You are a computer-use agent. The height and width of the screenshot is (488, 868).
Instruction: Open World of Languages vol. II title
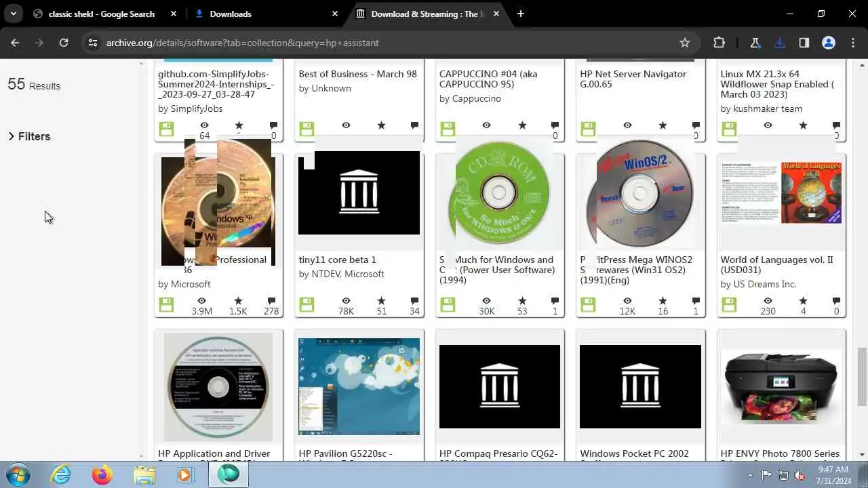pyautogui.click(x=777, y=264)
